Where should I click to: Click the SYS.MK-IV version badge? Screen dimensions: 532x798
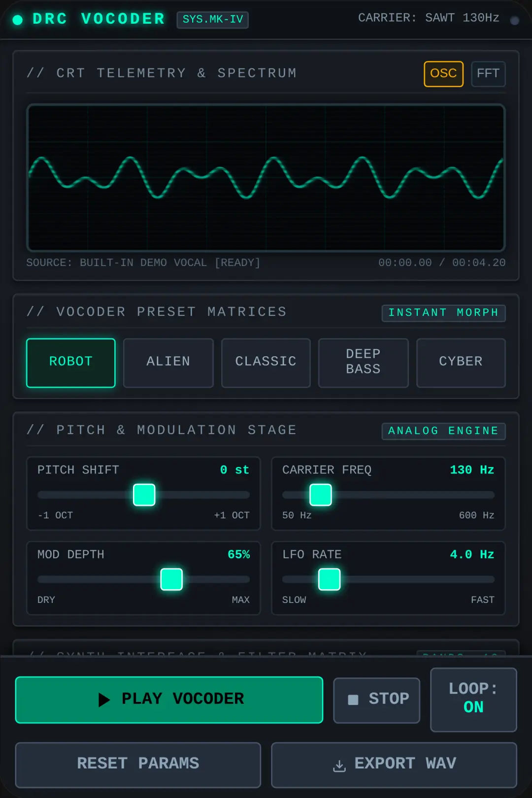pyautogui.click(x=213, y=20)
